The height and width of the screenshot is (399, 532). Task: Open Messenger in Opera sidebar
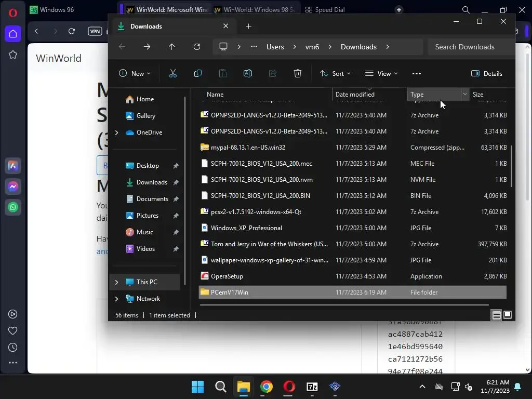pos(13,187)
